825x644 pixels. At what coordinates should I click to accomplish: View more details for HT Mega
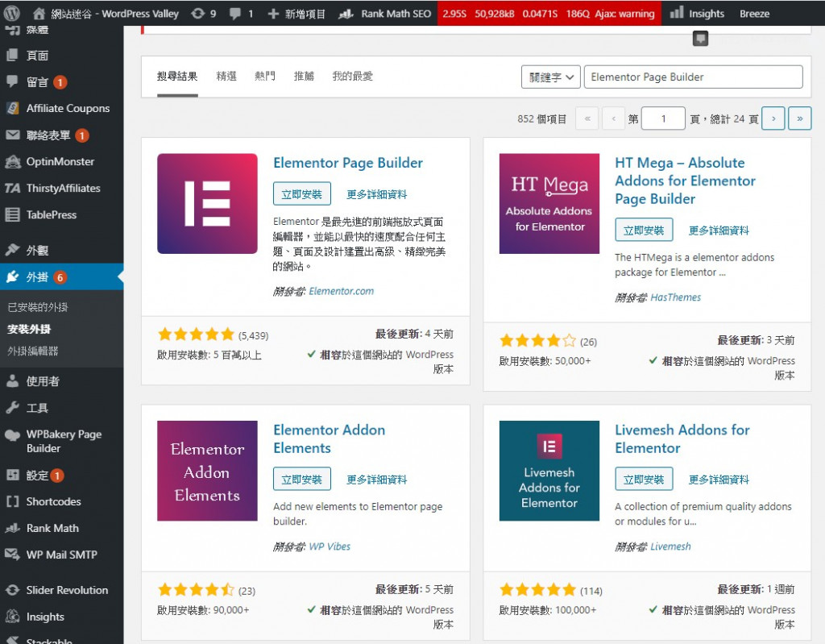(x=719, y=230)
